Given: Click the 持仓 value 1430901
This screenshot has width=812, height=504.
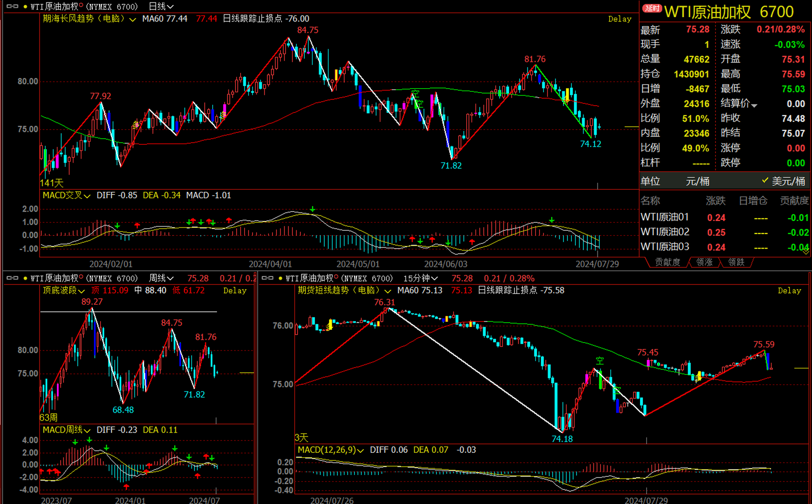Looking at the screenshot, I should pos(691,74).
